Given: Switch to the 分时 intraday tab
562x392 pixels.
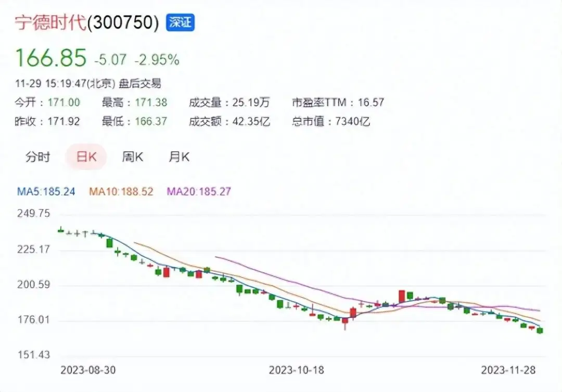Looking at the screenshot, I should (x=37, y=157).
